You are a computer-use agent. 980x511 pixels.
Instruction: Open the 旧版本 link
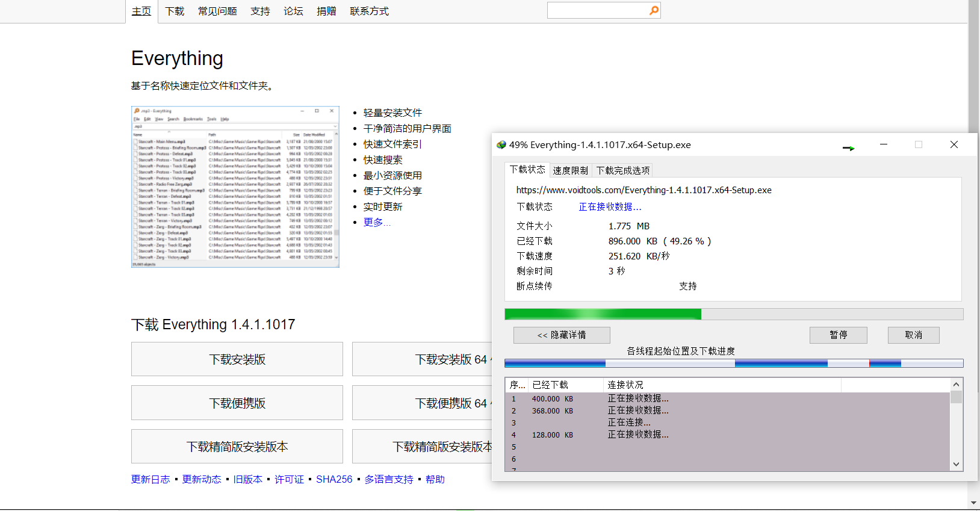click(x=248, y=479)
